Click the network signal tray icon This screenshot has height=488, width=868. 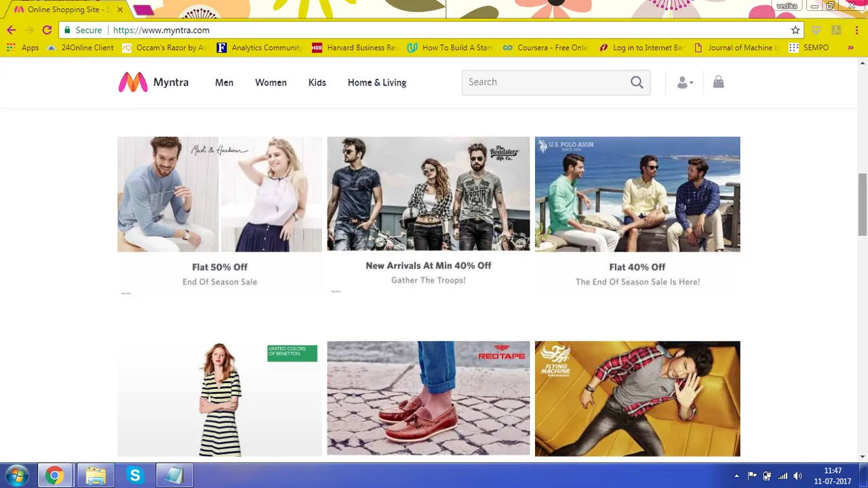(x=783, y=476)
